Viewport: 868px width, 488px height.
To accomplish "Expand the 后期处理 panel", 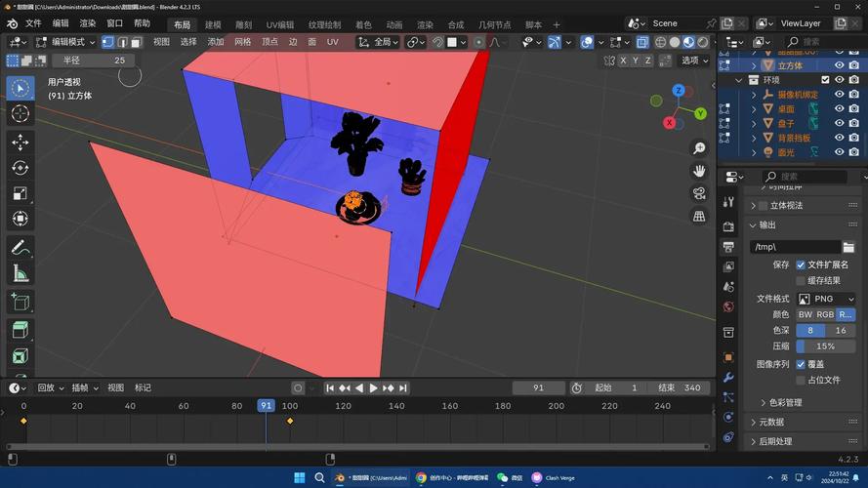I will [x=753, y=441].
